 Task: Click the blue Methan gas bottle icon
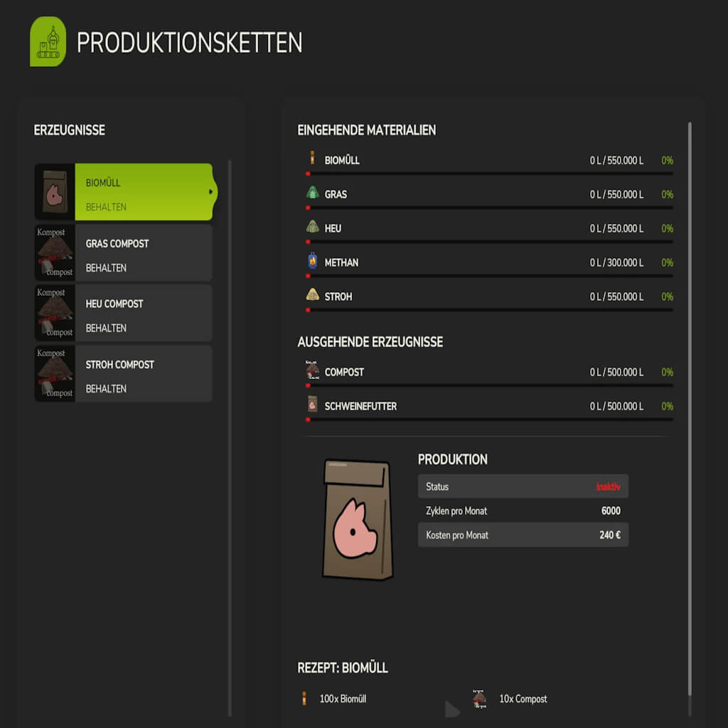(313, 261)
